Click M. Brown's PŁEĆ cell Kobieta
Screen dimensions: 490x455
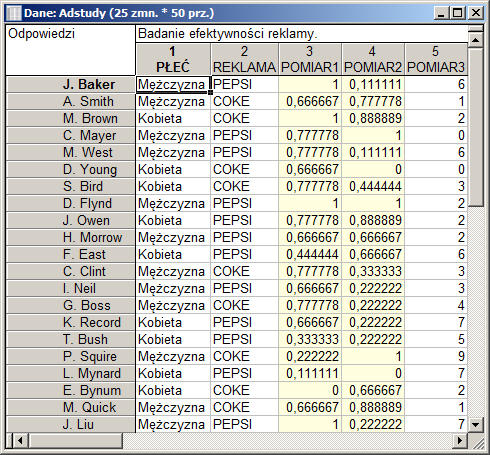[x=173, y=119]
